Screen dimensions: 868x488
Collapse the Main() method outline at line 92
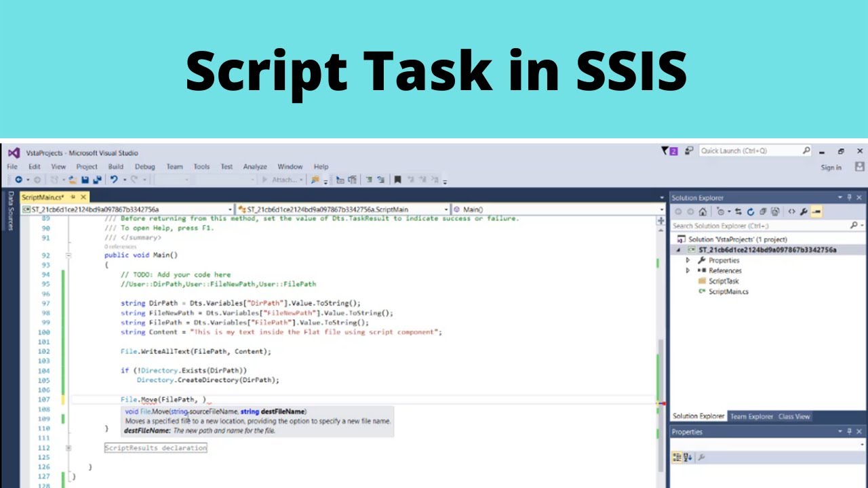[x=68, y=256]
